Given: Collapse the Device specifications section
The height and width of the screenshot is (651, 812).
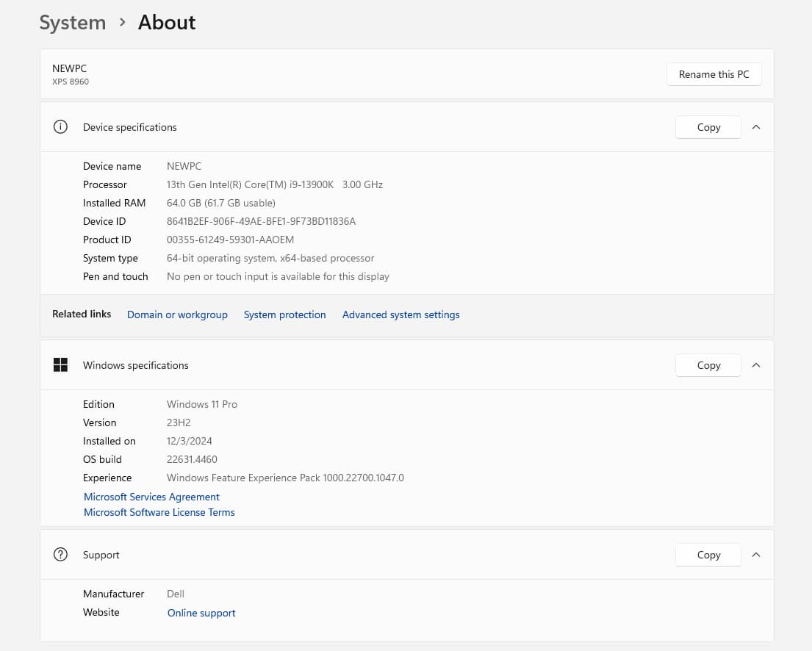Looking at the screenshot, I should click(x=756, y=127).
